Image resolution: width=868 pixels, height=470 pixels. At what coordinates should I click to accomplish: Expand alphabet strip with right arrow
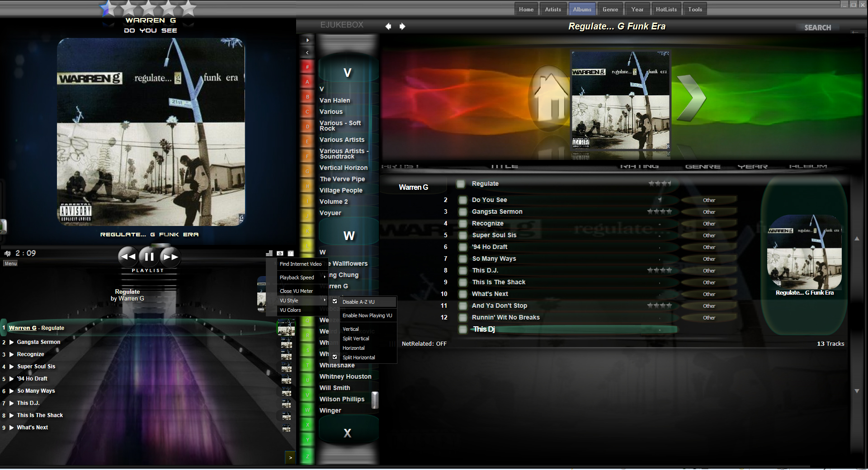[307, 40]
